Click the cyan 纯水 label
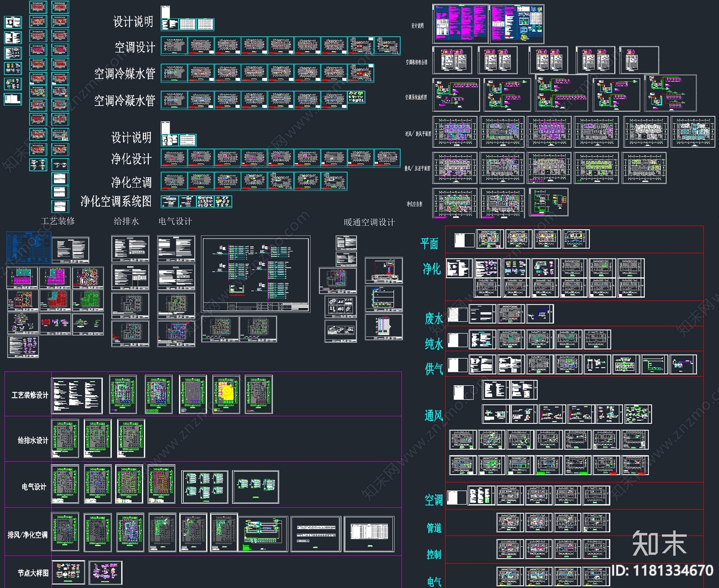The width and height of the screenshot is (719, 588). [x=434, y=344]
